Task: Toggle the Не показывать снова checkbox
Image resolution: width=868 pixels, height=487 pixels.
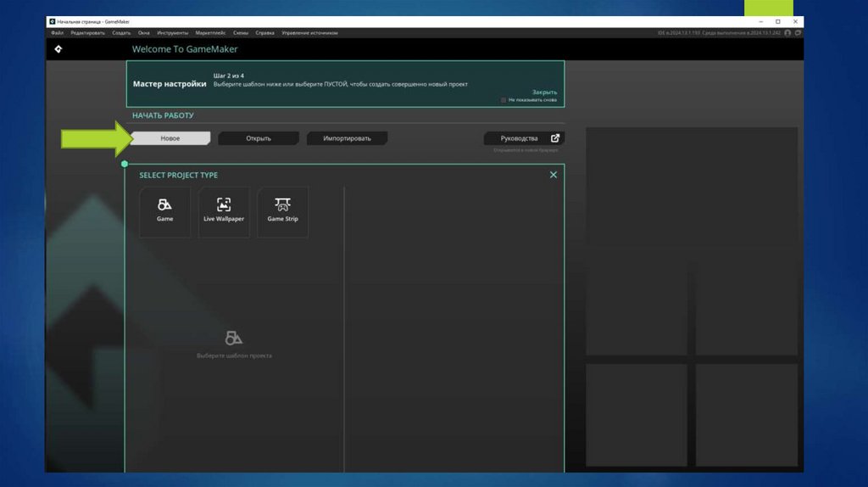Action: 504,100
